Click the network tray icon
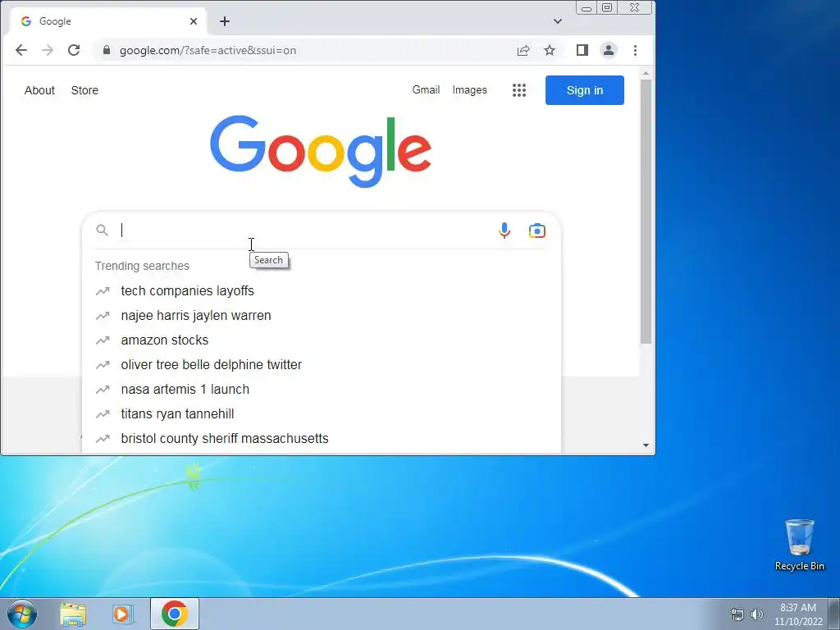The width and height of the screenshot is (840, 630). coord(737,614)
